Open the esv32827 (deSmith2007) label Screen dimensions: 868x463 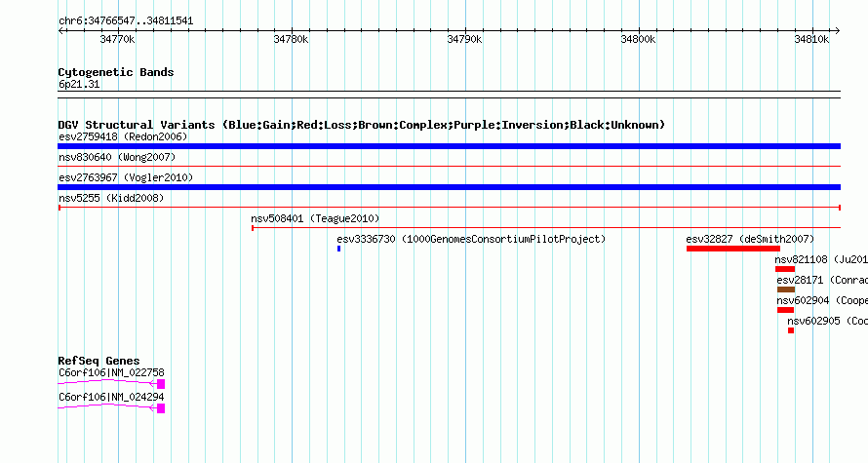750,239
